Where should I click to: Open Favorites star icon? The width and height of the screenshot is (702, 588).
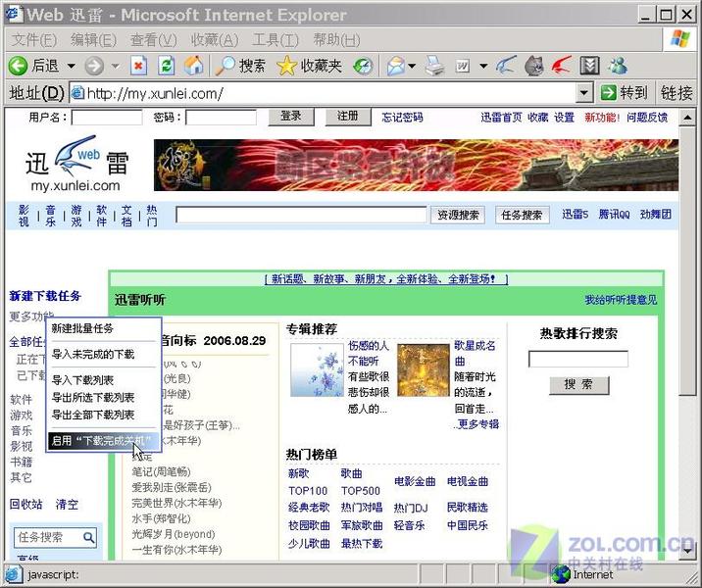click(x=286, y=67)
